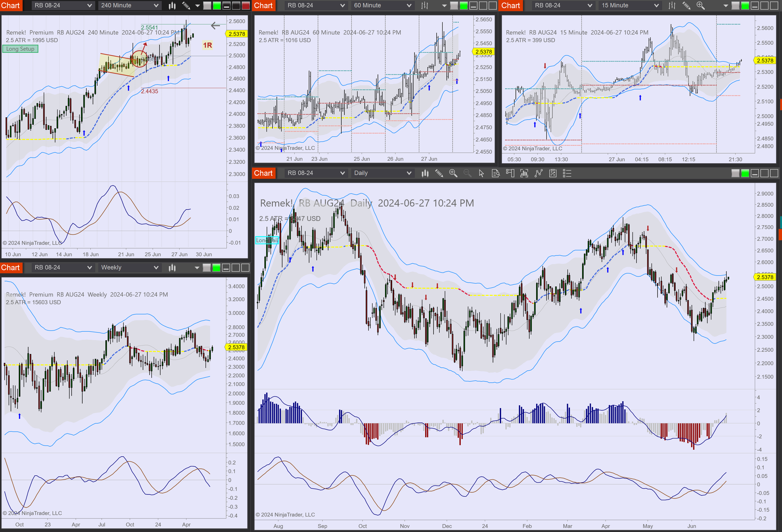
Task: Click the Chart menu label on the Weekly chart
Action: (x=11, y=267)
